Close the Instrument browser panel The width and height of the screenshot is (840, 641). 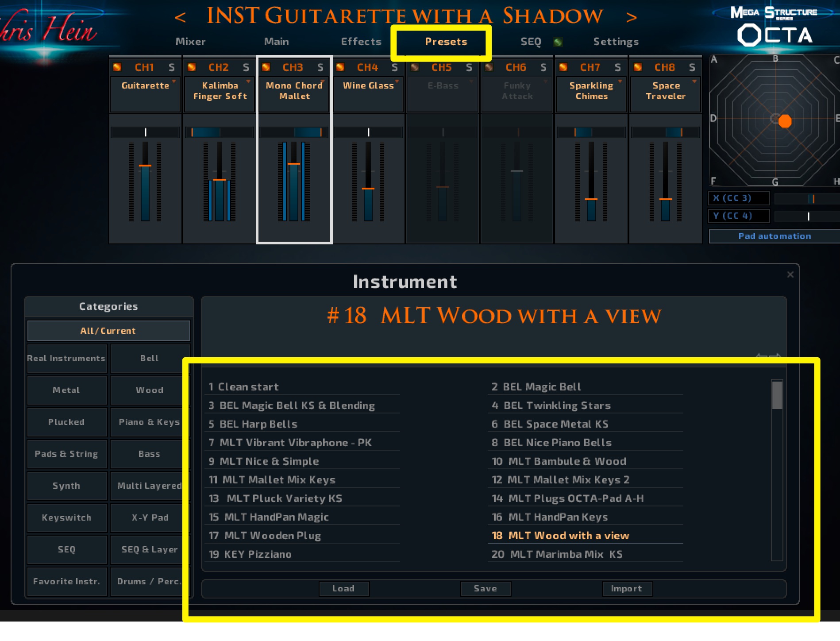(x=790, y=275)
